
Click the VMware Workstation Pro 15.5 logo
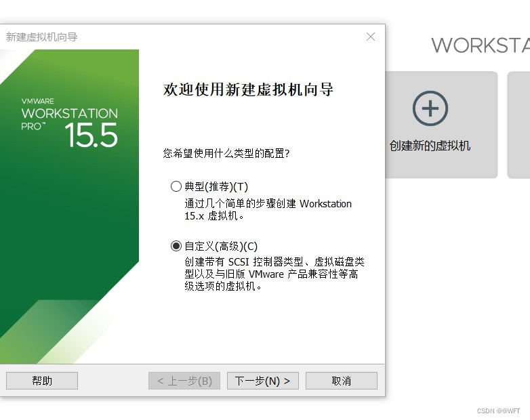69,123
